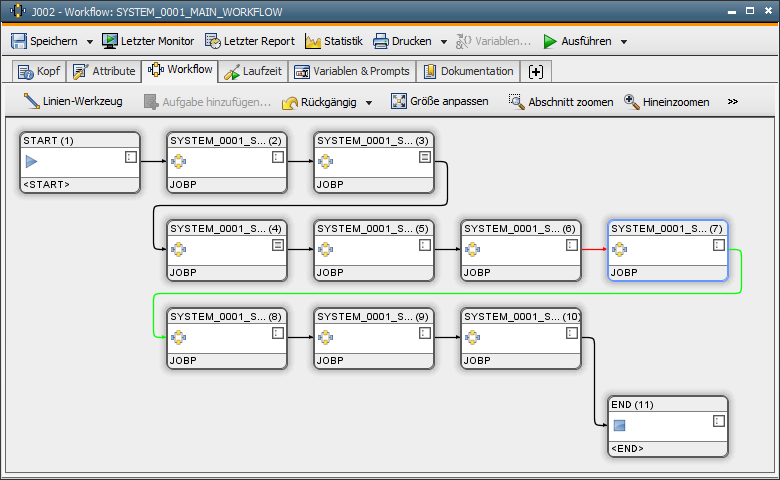Expand the Rückgängig dropdown arrow

pyautogui.click(x=369, y=103)
